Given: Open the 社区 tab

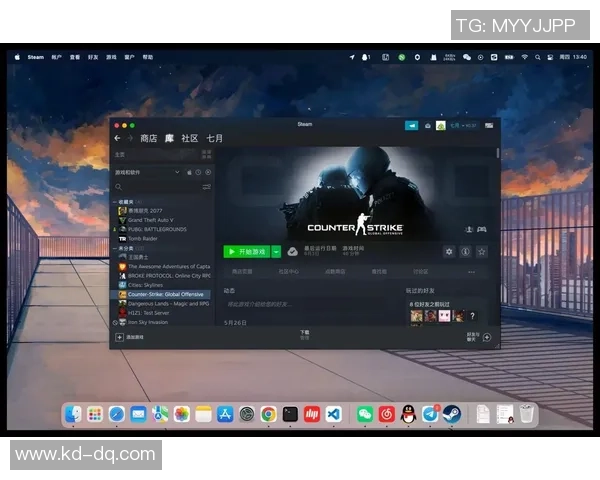Looking at the screenshot, I should 189,138.
